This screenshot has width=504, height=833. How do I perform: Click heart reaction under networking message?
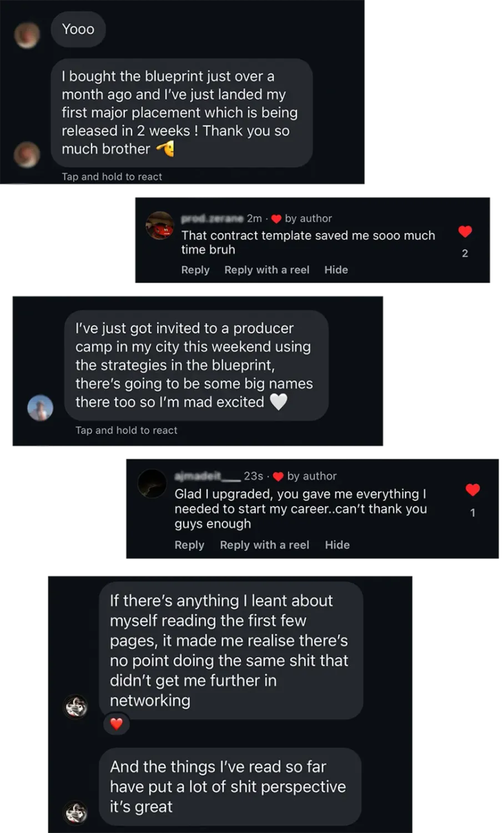point(117,724)
